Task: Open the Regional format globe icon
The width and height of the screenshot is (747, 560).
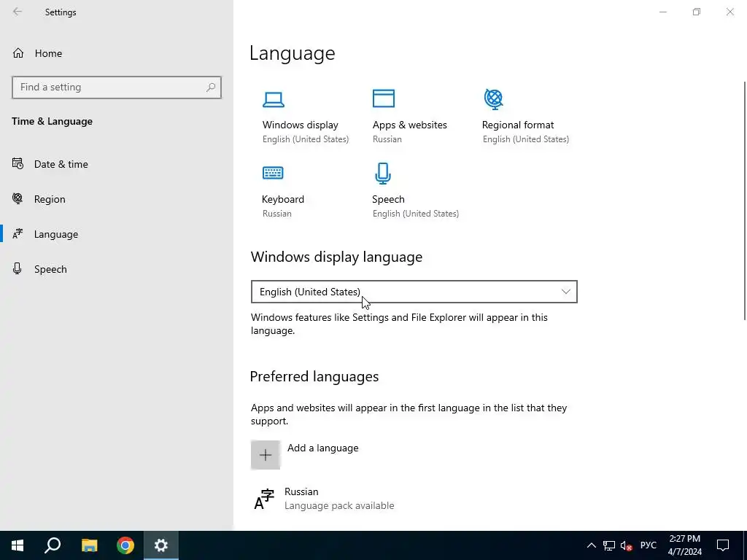Action: [494, 99]
